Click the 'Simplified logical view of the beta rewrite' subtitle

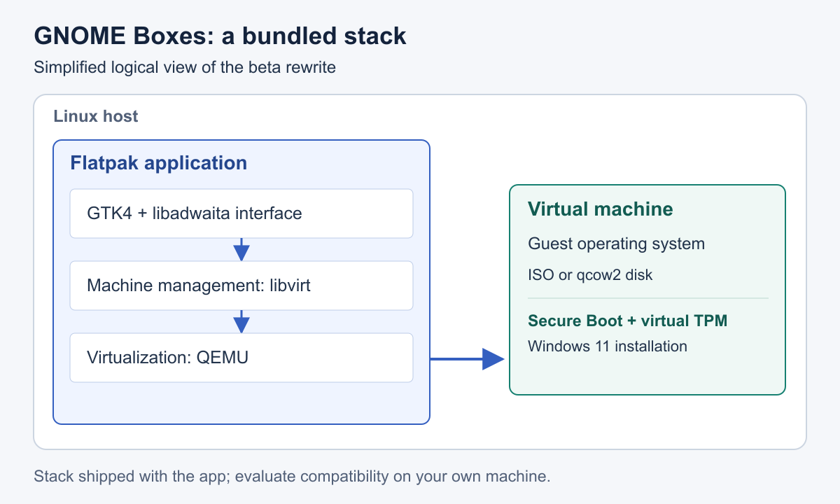pos(185,68)
